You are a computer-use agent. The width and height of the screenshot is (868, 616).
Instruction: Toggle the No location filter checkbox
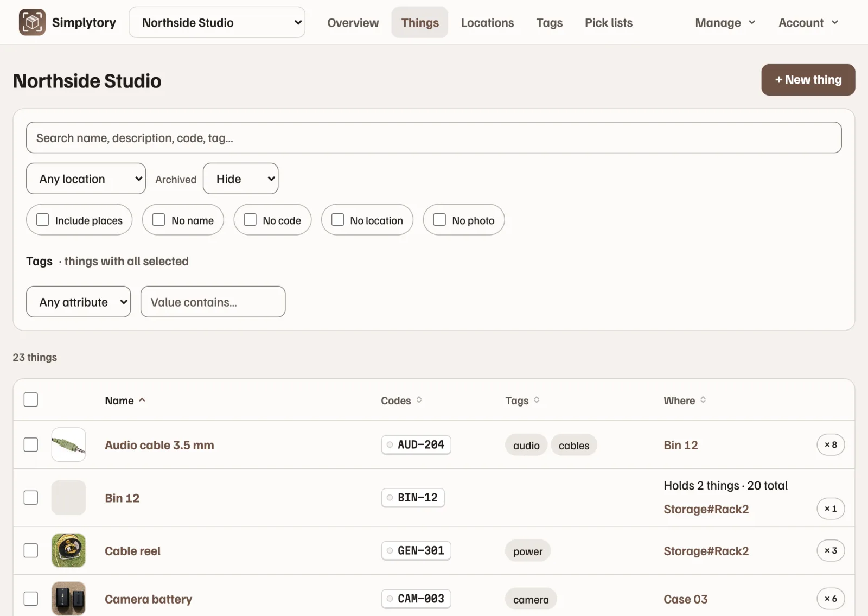coord(337,219)
